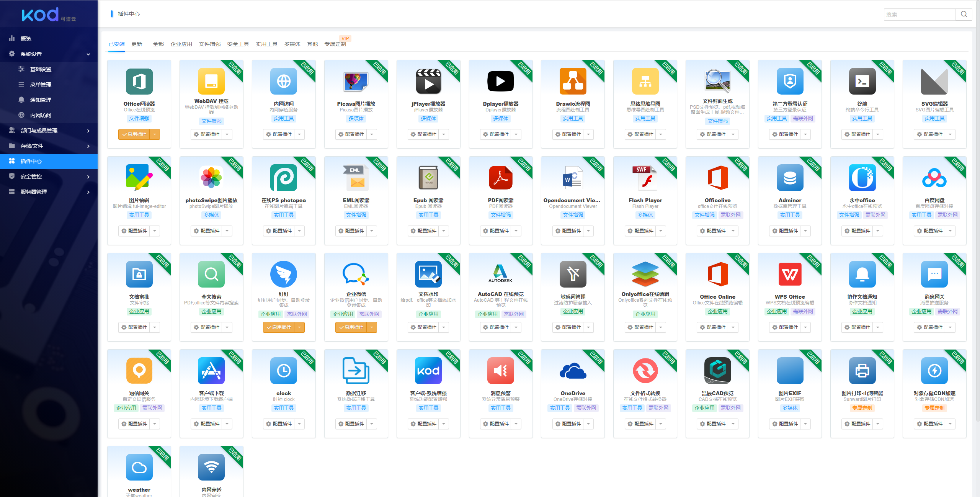Open the SVG编辑器 icon

(934, 81)
